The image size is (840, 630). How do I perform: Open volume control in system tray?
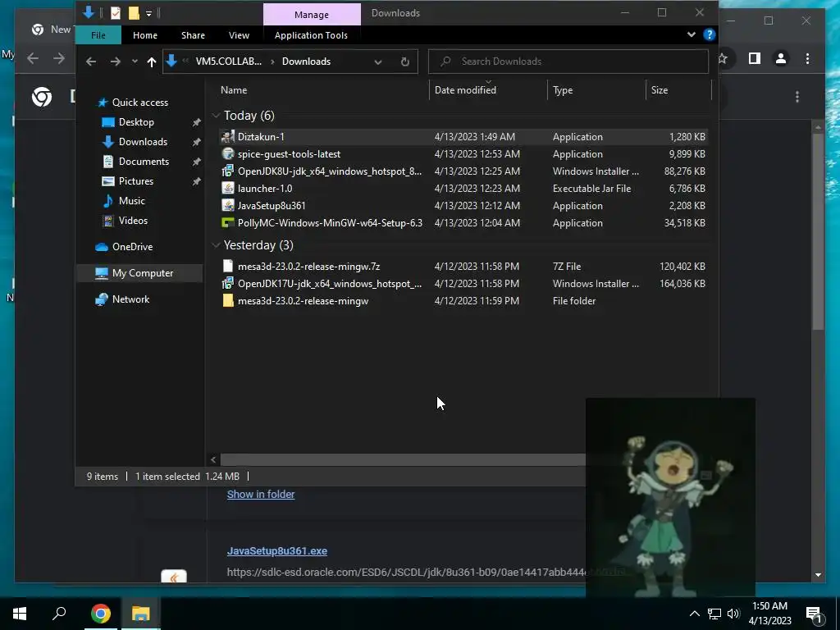733,614
